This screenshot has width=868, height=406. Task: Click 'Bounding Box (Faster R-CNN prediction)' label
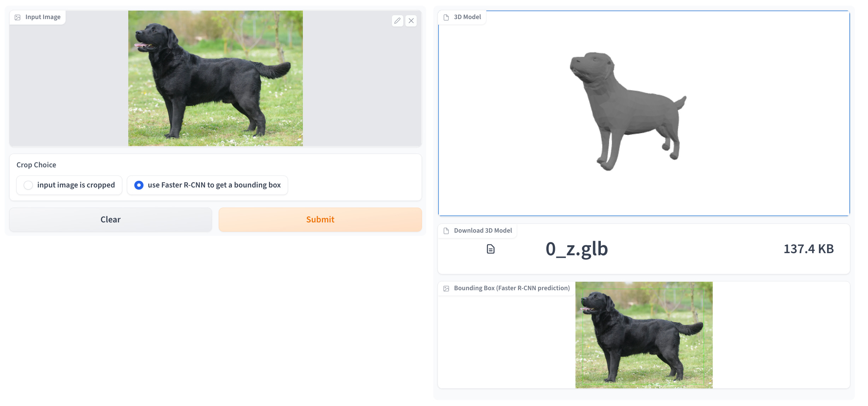click(x=512, y=288)
